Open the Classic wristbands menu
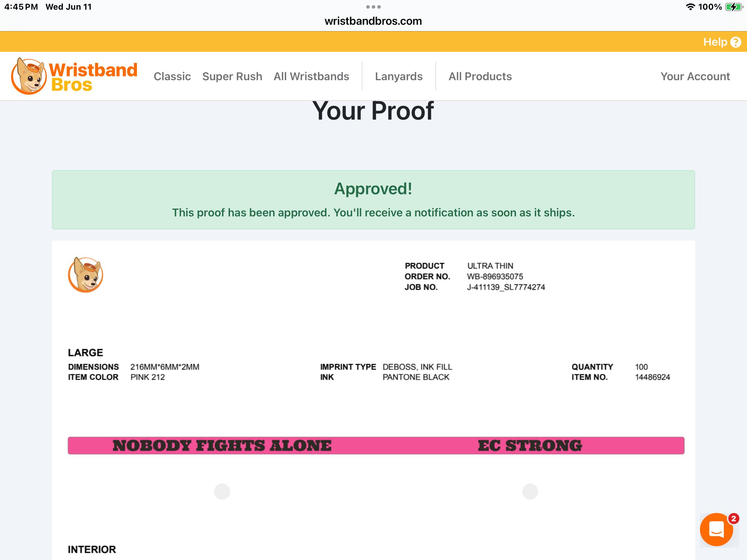The height and width of the screenshot is (560, 747). 172,76
